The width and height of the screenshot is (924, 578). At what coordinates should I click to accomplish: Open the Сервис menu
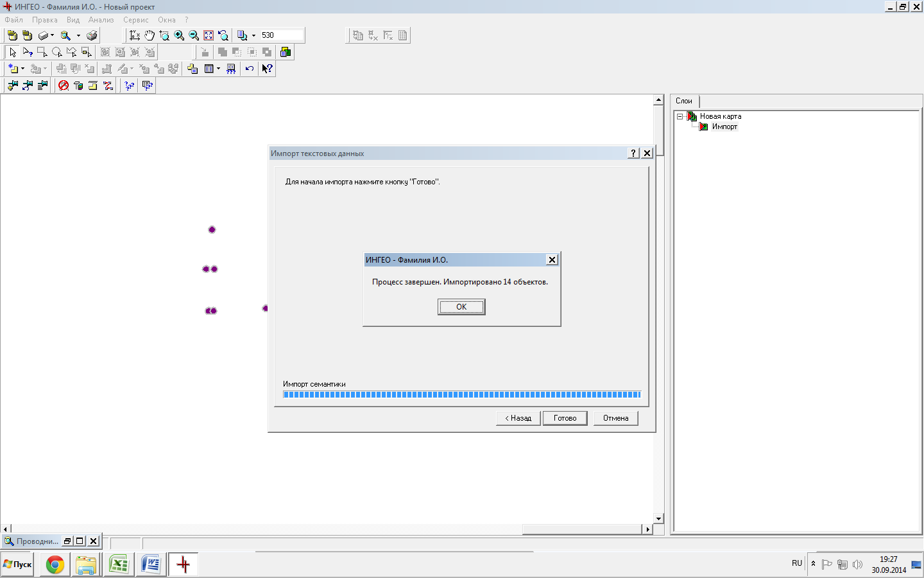coord(136,20)
